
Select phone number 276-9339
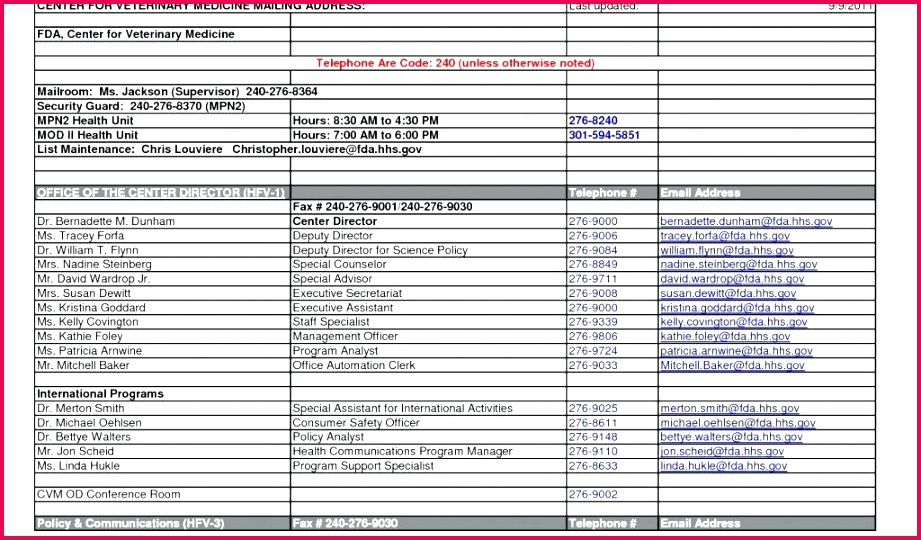(593, 322)
